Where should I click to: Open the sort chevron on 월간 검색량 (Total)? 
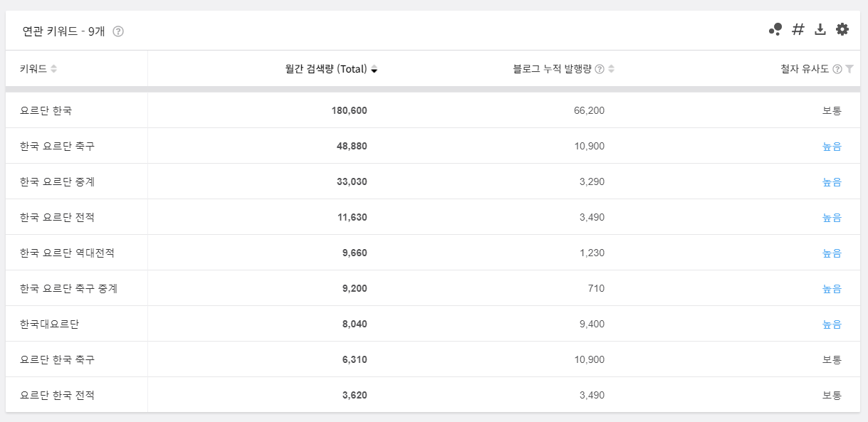pyautogui.click(x=374, y=69)
